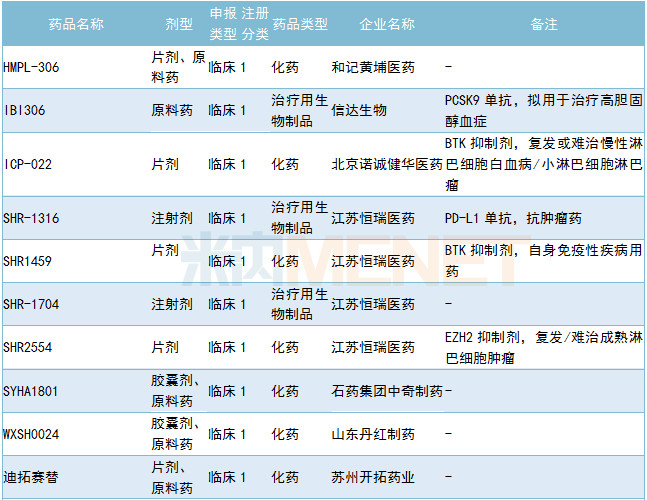Select the SYHA1801 drug name cell

tap(31, 391)
